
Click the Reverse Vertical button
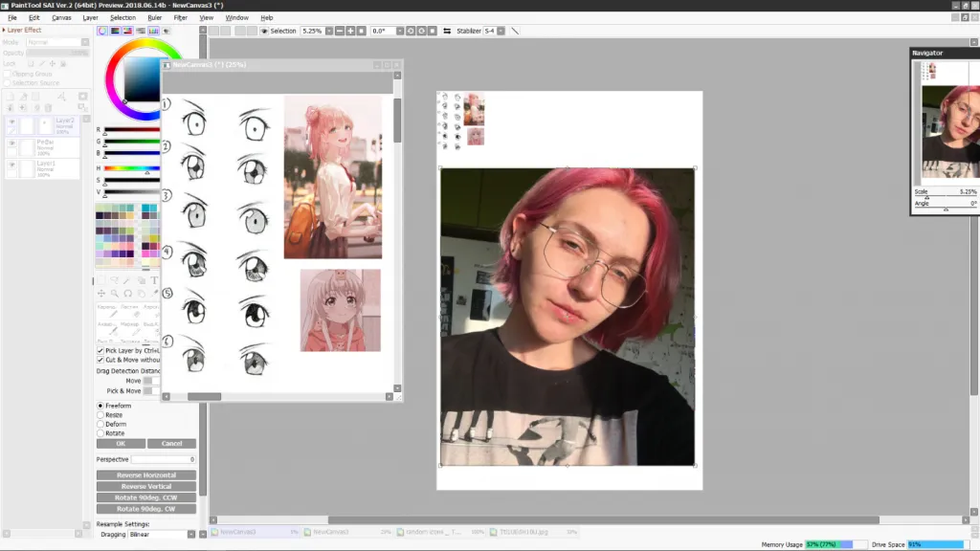click(146, 486)
